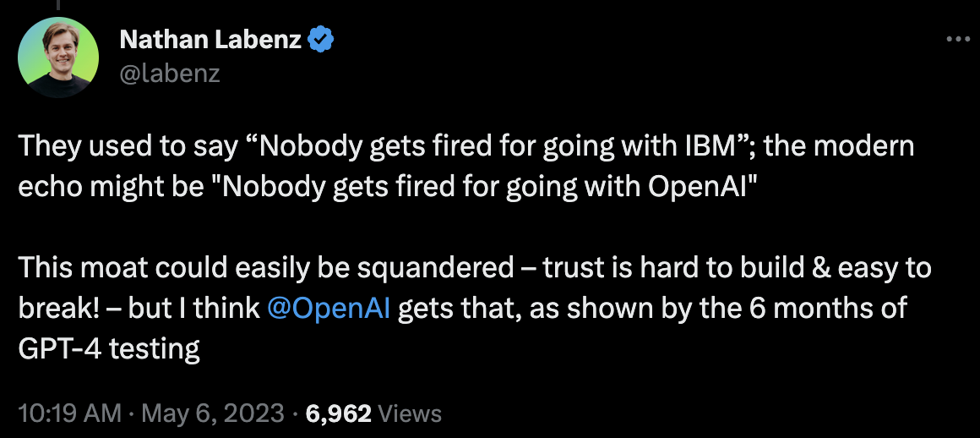
Task: Click the text "This moat could easily be squandered"
Action: (265, 268)
